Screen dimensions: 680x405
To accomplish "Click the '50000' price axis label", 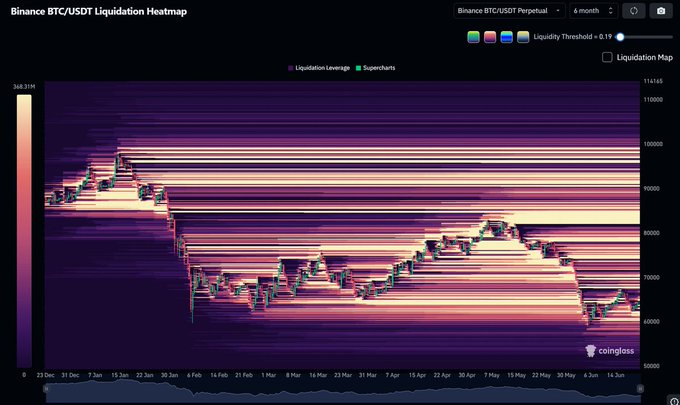I will click(x=653, y=366).
